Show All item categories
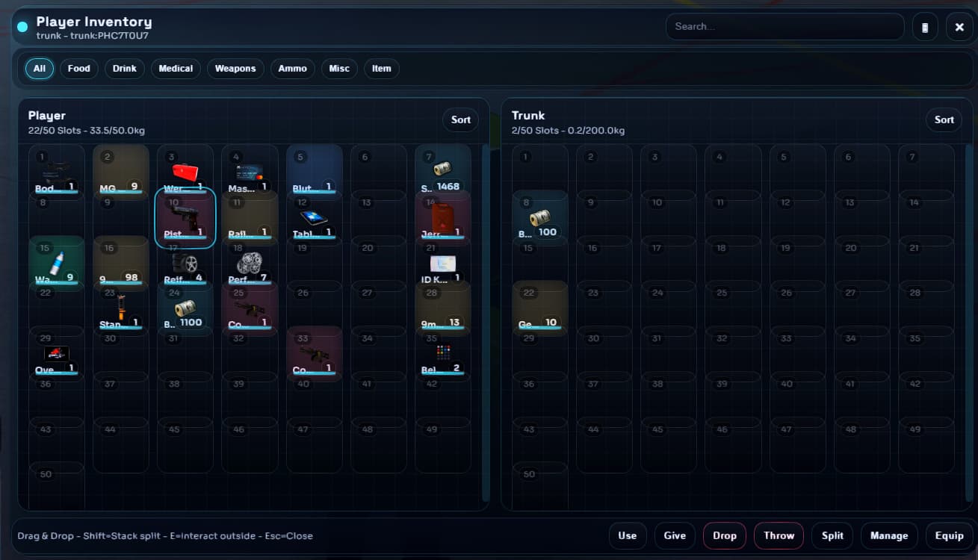 (x=40, y=69)
